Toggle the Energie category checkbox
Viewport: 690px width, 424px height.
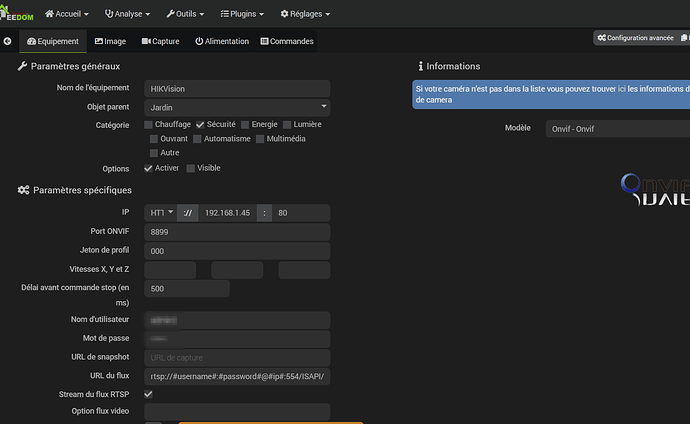tap(245, 125)
